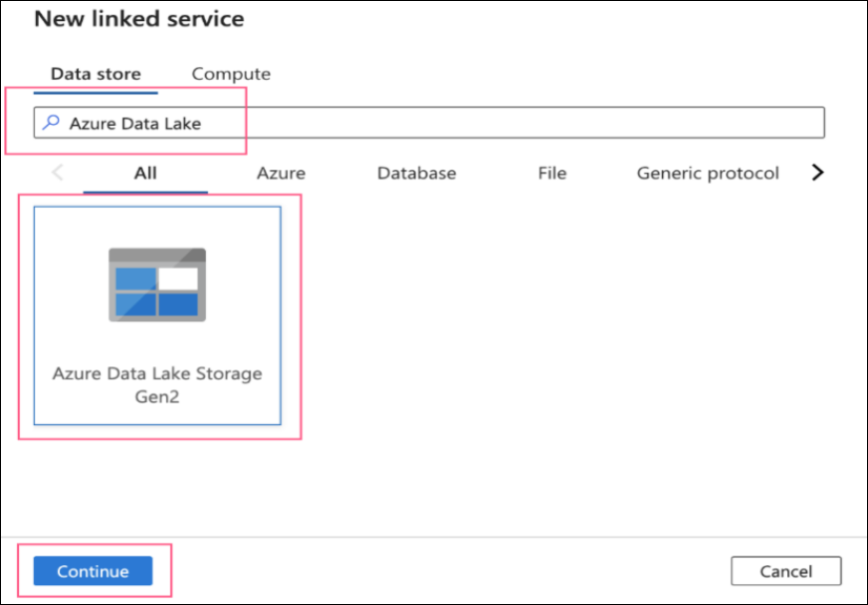
Task: Switch to the Compute tab
Action: point(230,73)
